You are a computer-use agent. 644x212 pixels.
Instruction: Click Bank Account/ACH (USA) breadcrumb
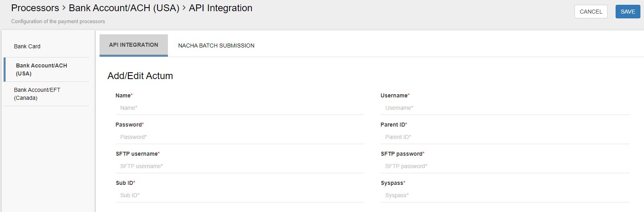(124, 8)
